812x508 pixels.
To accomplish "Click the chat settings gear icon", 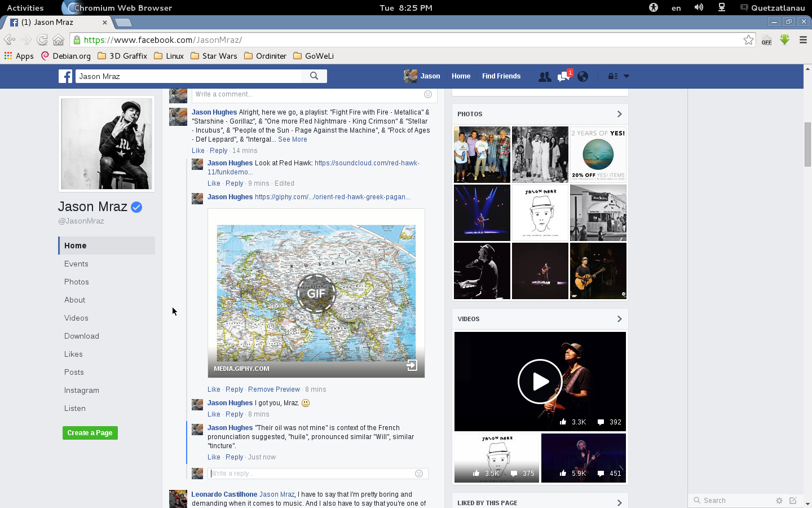I will point(779,501).
